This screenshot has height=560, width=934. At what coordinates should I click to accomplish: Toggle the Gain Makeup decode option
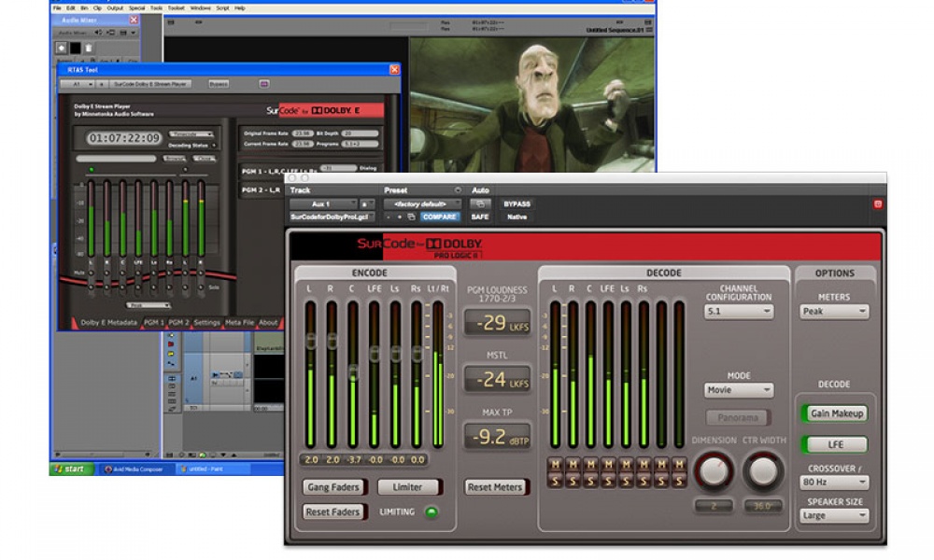pyautogui.click(x=834, y=413)
